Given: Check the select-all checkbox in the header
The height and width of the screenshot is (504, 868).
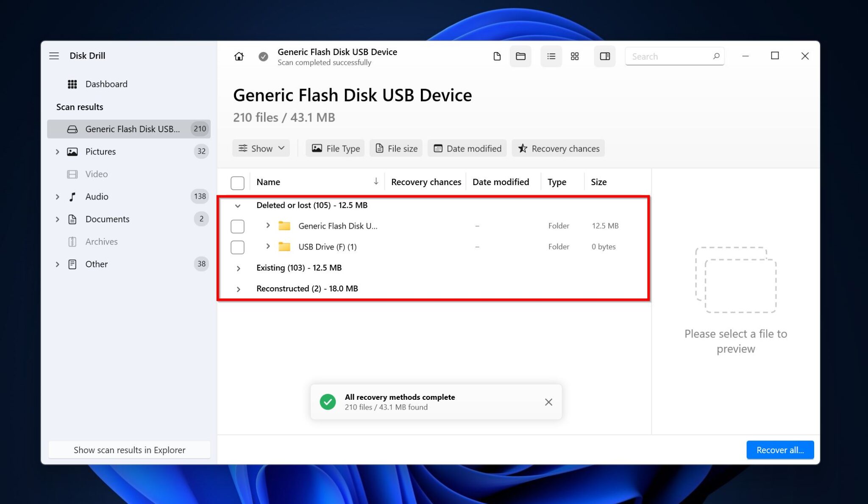Looking at the screenshot, I should pyautogui.click(x=237, y=183).
